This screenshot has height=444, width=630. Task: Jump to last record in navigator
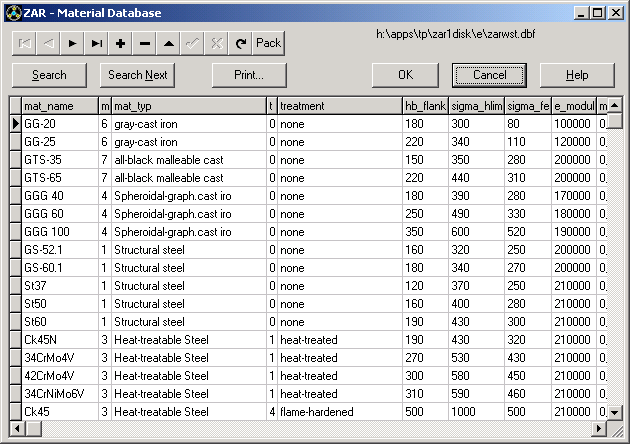point(97,43)
